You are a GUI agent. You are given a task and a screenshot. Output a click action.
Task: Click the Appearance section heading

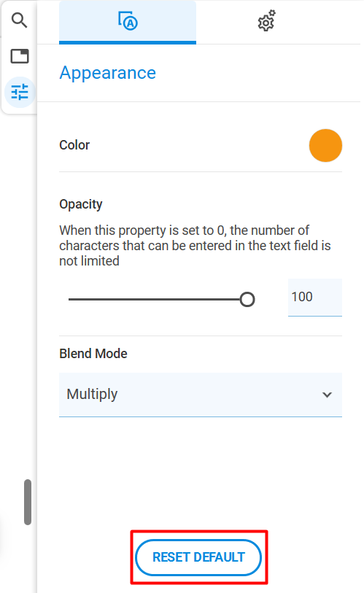pyautogui.click(x=107, y=73)
